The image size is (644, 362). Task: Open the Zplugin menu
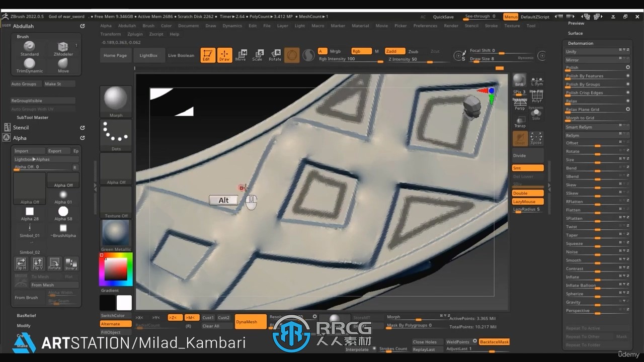(135, 34)
